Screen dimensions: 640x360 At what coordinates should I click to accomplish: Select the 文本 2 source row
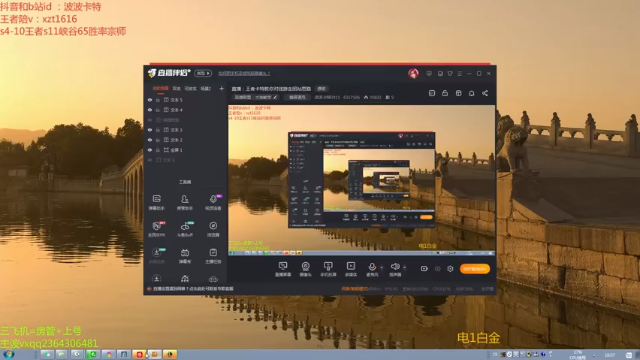[186, 140]
